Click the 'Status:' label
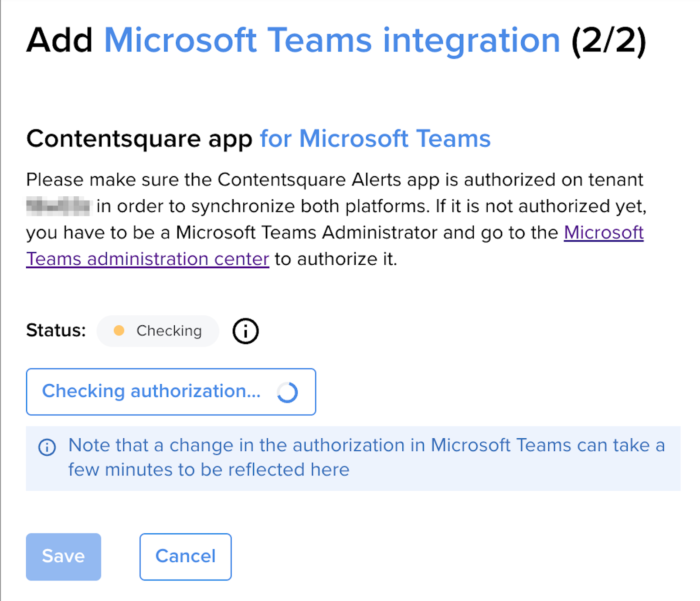700x601 pixels. pos(56,331)
